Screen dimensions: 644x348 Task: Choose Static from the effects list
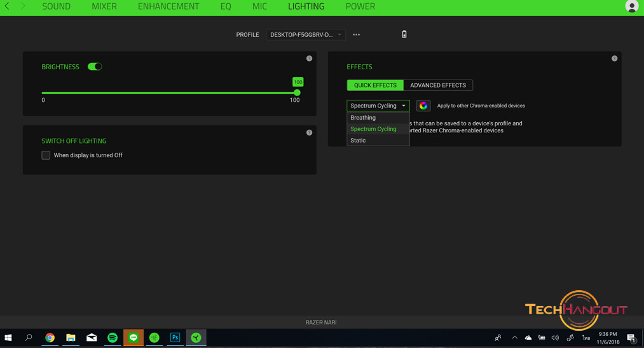(378, 141)
